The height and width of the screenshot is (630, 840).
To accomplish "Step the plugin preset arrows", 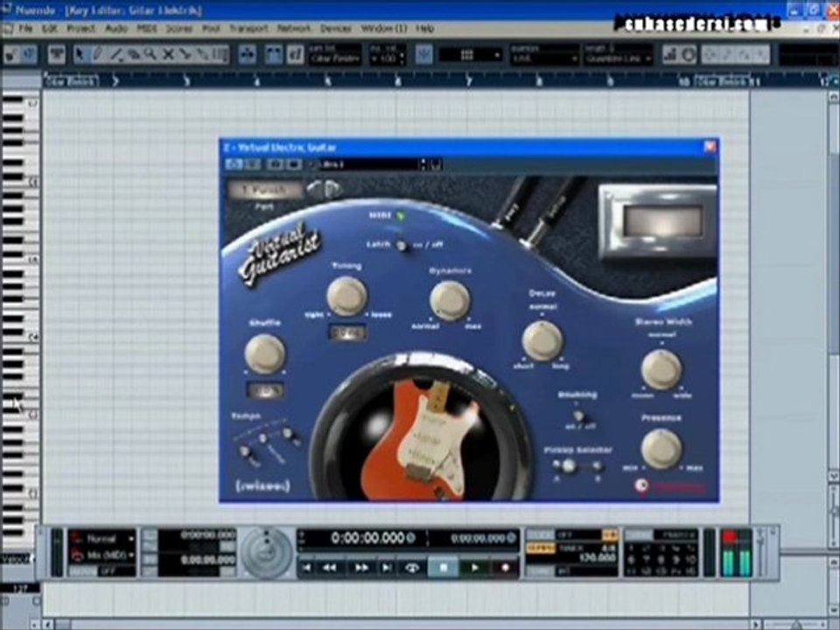I will [x=423, y=164].
